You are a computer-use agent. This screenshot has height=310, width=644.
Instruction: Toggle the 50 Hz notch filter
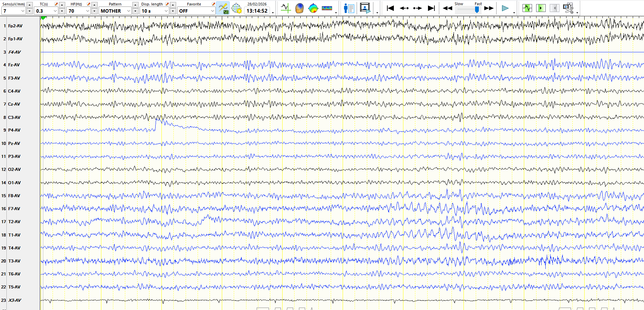coord(223,8)
